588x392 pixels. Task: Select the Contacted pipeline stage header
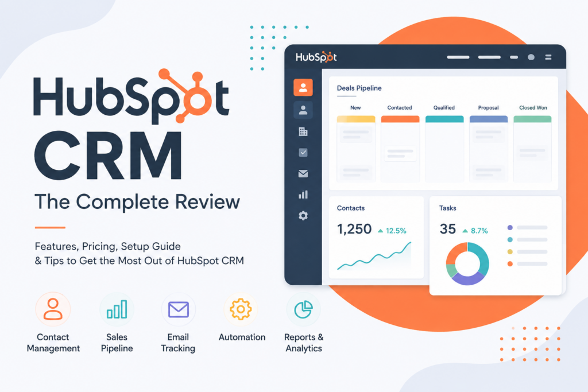click(400, 107)
